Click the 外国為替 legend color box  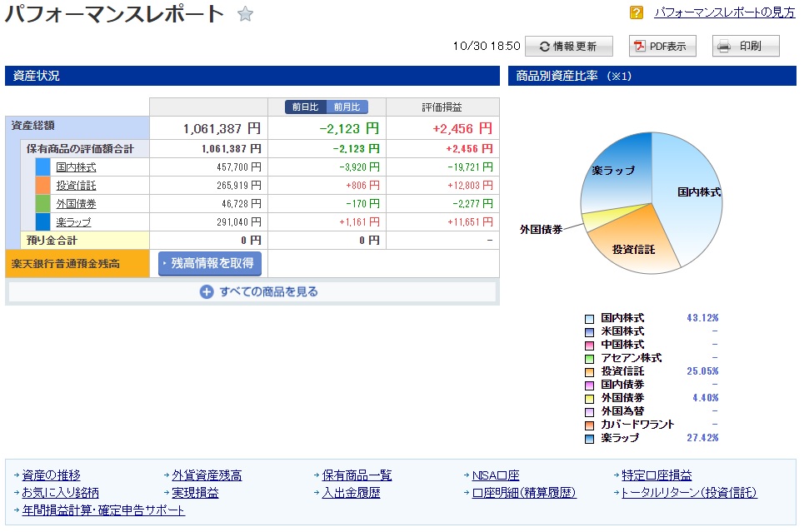[590, 412]
